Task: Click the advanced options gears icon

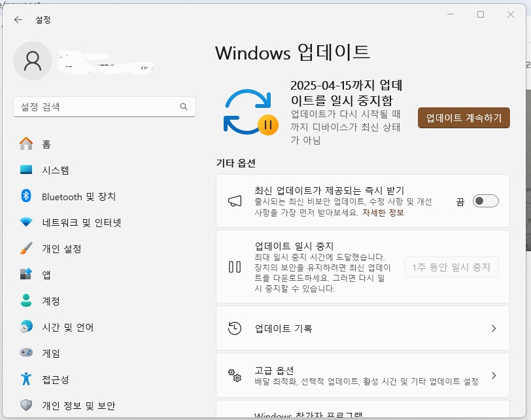Action: pos(235,376)
